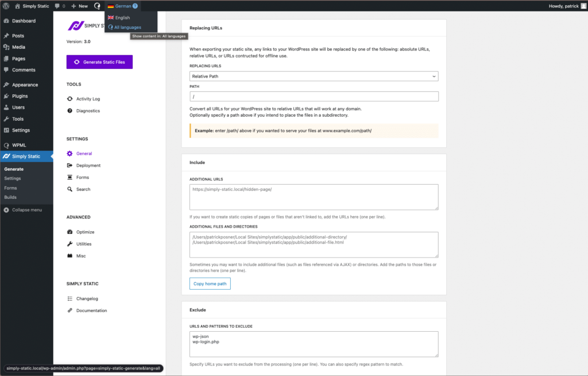The image size is (588, 376).
Task: Open the Changelog link
Action: click(87, 298)
